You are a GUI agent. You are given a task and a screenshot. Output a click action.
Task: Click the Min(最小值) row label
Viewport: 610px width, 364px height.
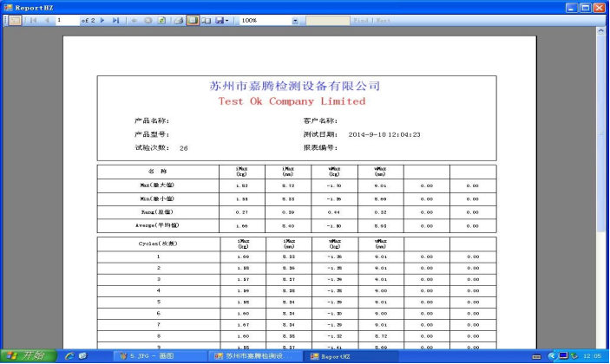pyautogui.click(x=157, y=198)
